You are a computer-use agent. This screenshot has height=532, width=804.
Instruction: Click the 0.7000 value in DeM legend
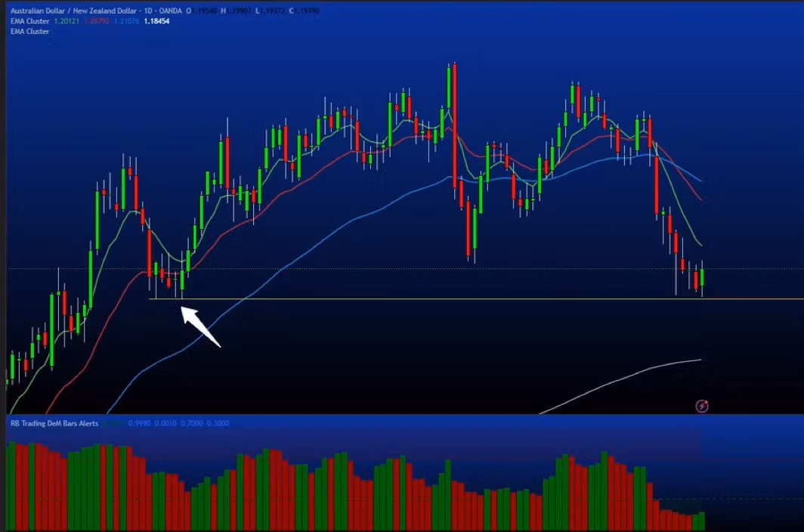point(191,423)
